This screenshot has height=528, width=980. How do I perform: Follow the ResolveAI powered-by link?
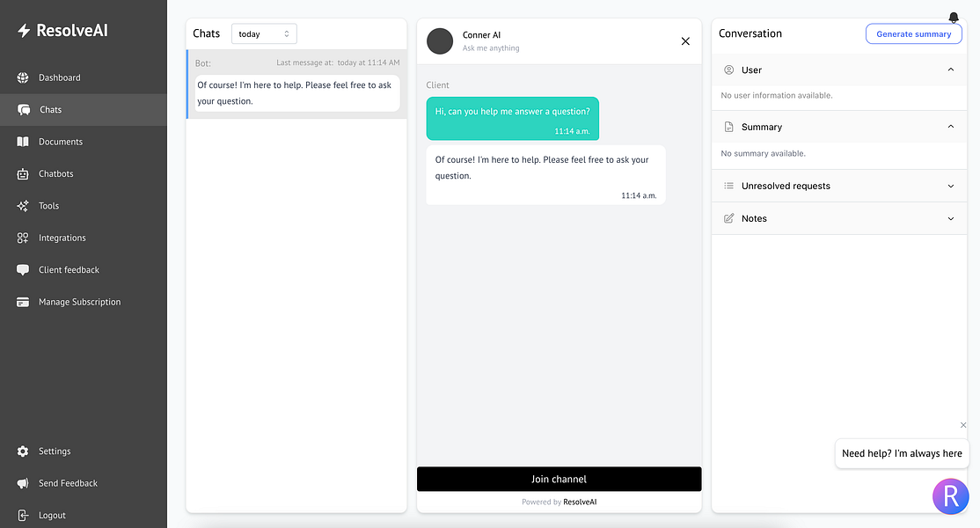pos(580,502)
